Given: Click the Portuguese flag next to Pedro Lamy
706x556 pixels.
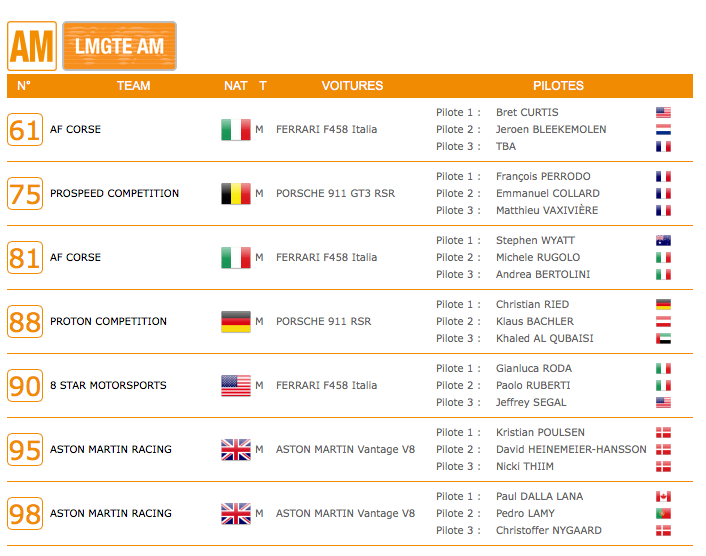Looking at the screenshot, I should [x=663, y=513].
